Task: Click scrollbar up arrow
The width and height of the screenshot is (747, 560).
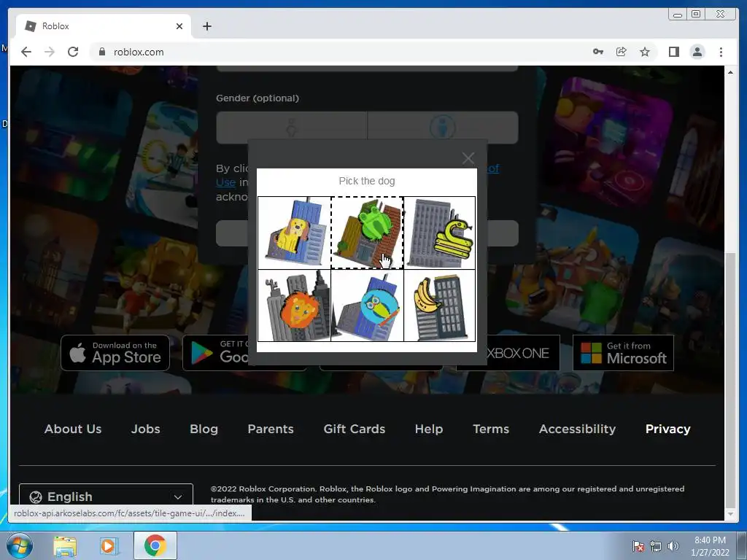Action: point(730,72)
